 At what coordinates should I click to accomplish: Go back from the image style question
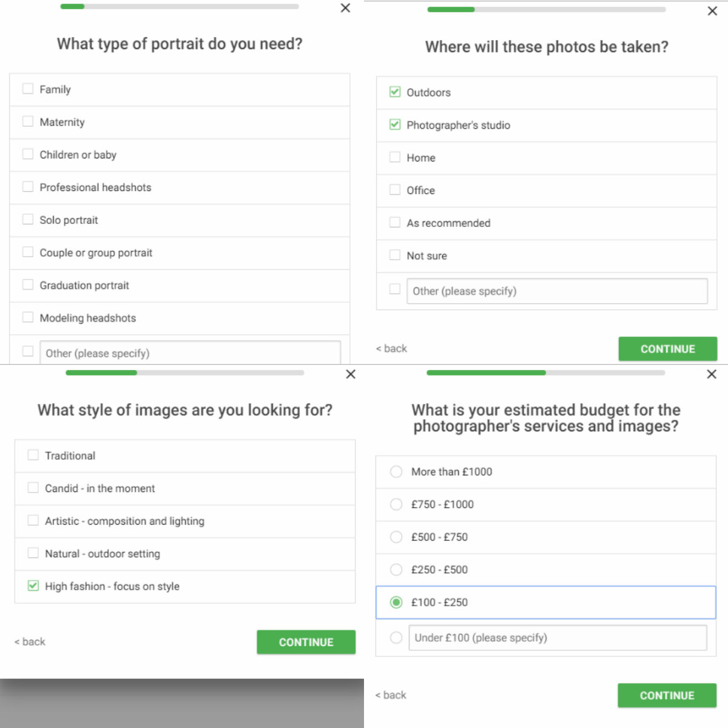pyautogui.click(x=30, y=642)
